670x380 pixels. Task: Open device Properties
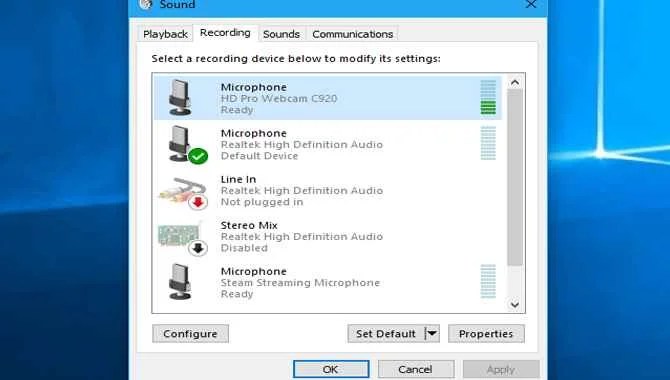coord(486,334)
